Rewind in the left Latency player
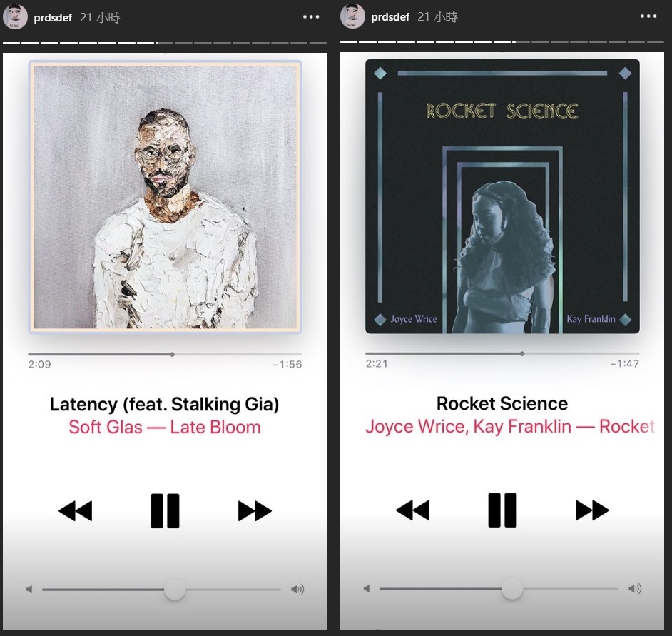 click(x=76, y=511)
